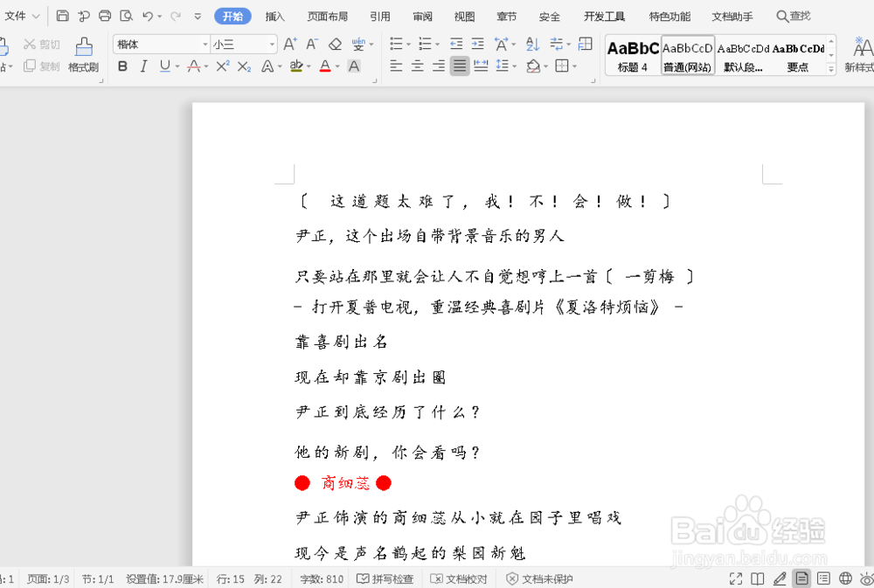Image resolution: width=874 pixels, height=588 pixels.
Task: Open the borders dropdown arrow
Action: point(575,66)
